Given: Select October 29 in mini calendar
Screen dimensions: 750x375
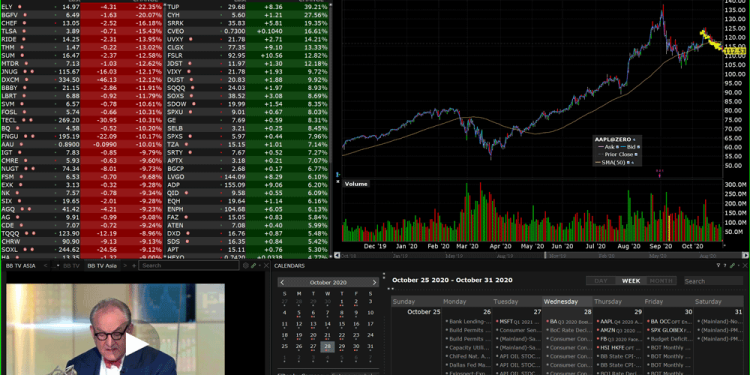Looking at the screenshot, I should click(342, 347).
